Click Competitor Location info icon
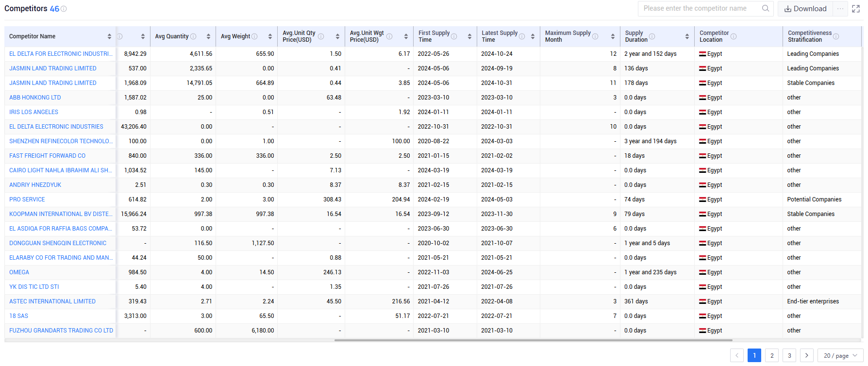This screenshot has width=868, height=366. tap(734, 36)
